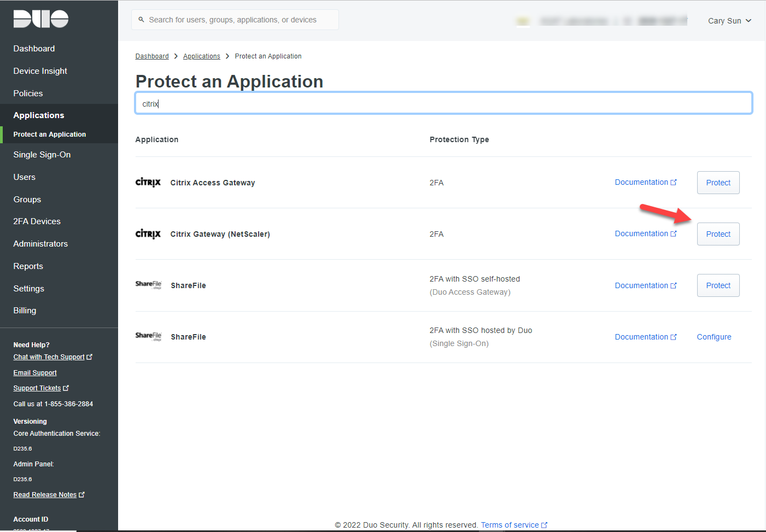Click external-link icon beside Terms of service

(x=544, y=525)
